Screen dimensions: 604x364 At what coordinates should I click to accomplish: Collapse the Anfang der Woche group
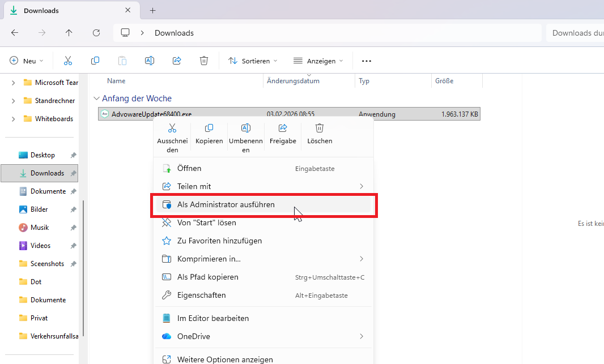[x=96, y=99]
